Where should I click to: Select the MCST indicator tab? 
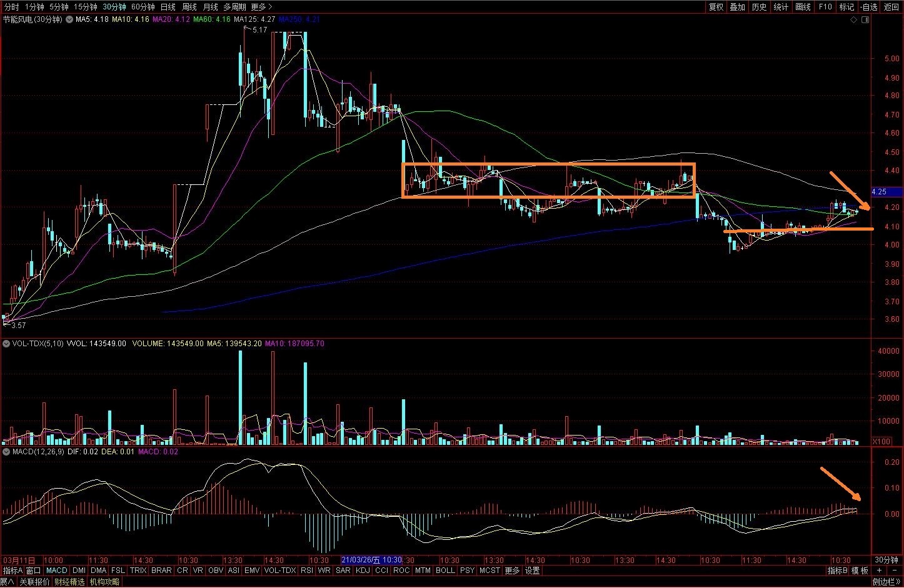(490, 571)
